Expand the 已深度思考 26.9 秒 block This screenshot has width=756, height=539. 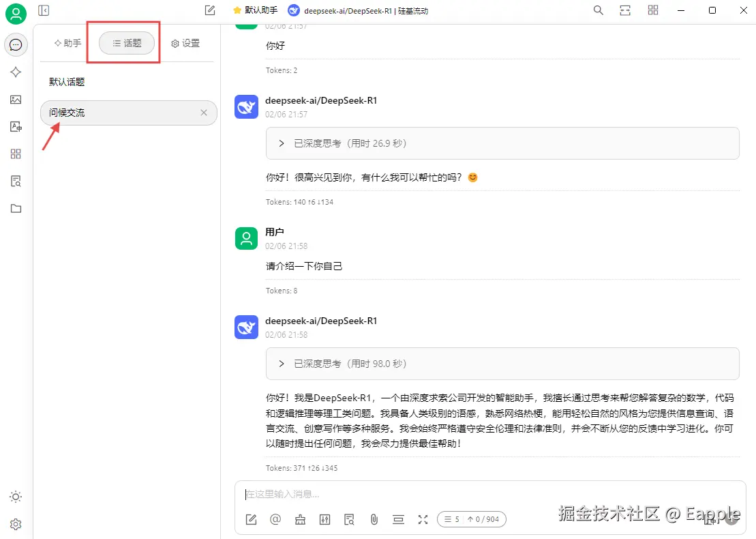tap(502, 143)
